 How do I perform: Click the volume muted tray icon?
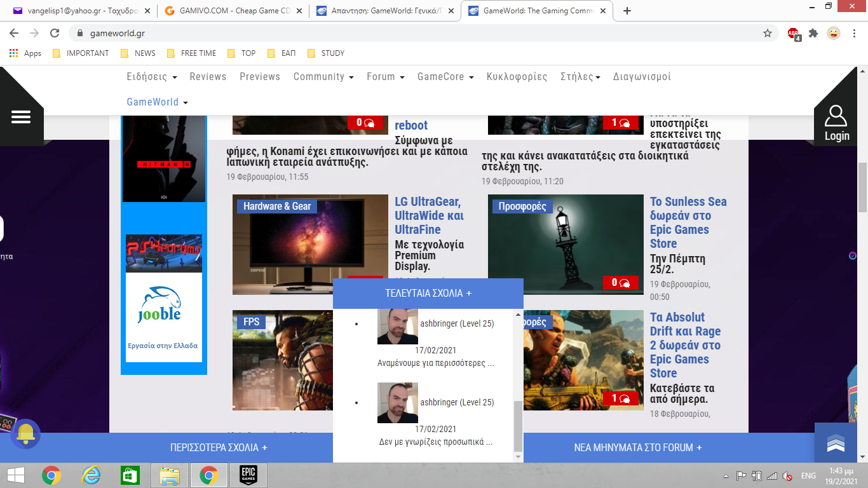tap(787, 476)
